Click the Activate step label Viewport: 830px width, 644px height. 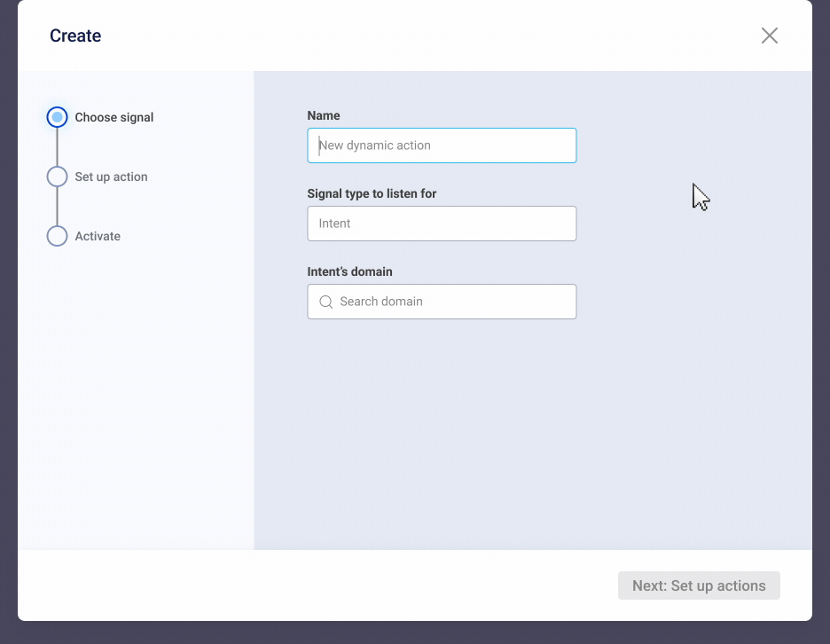point(98,236)
